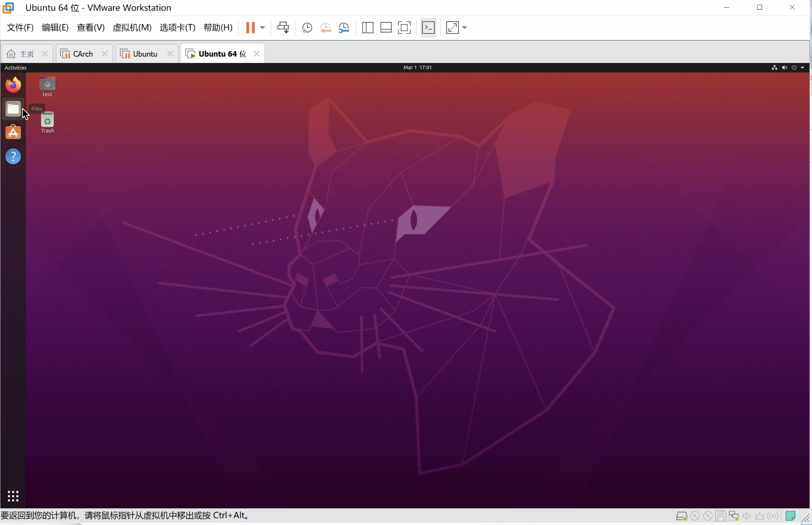Click the network adapter status icon

pyautogui.click(x=734, y=516)
